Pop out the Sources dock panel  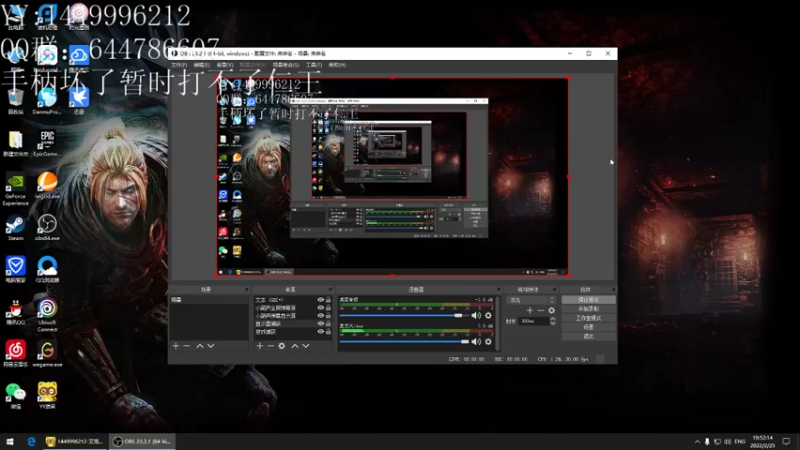pyautogui.click(x=330, y=289)
